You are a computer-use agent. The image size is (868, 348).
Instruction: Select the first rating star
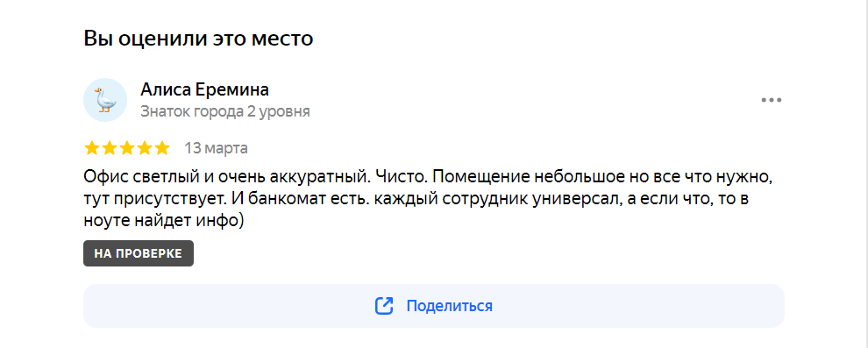92,148
